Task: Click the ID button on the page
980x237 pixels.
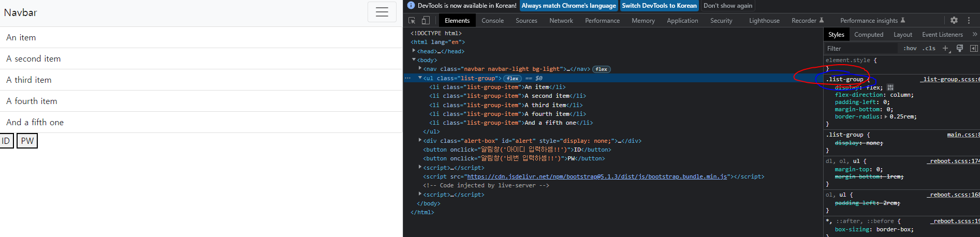Action: [6, 141]
